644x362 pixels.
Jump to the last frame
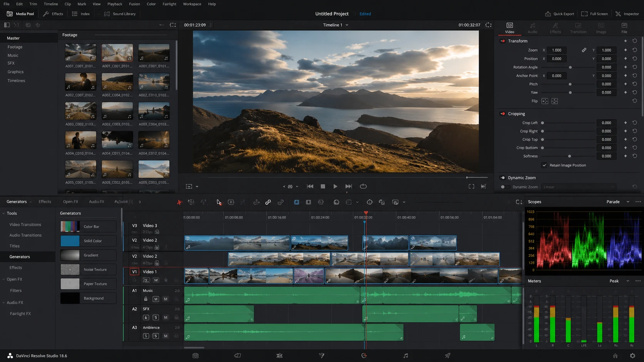pyautogui.click(x=349, y=187)
